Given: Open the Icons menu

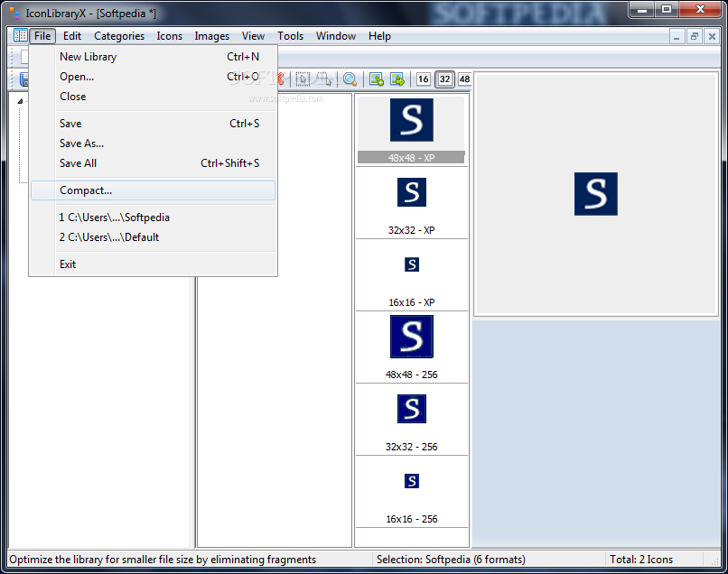Looking at the screenshot, I should (169, 36).
